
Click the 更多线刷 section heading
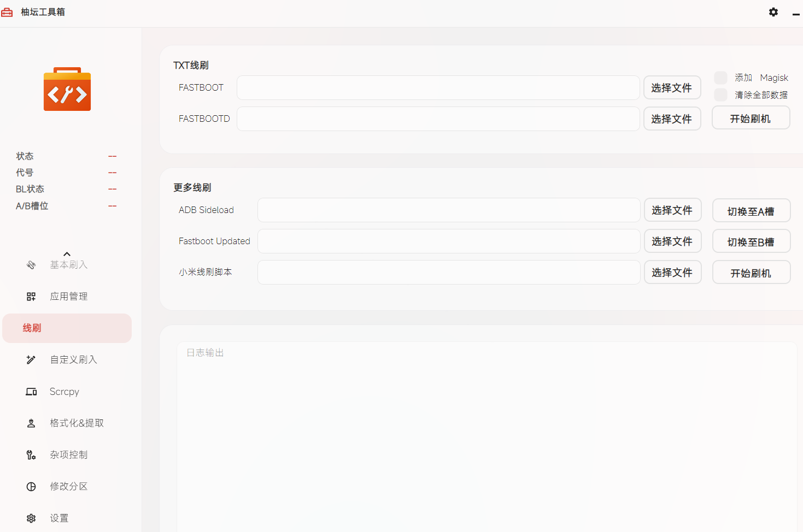click(x=192, y=188)
